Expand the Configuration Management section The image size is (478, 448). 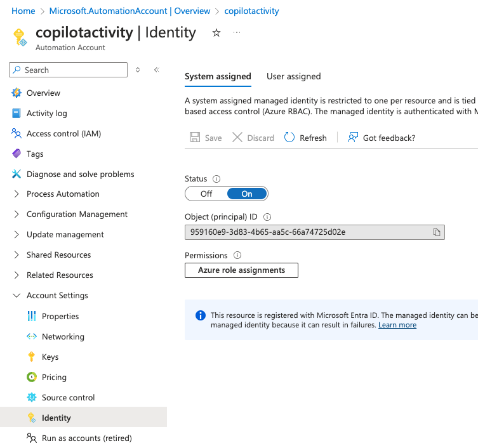tap(17, 214)
